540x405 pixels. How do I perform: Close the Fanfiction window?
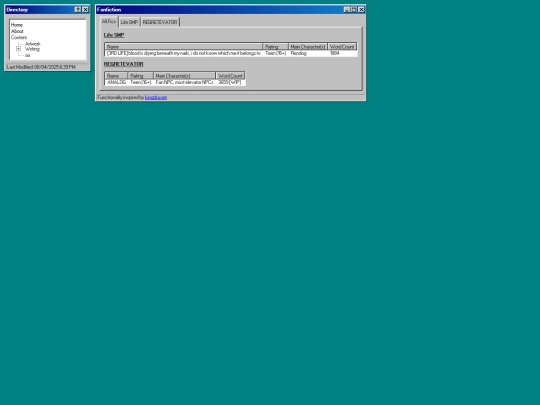click(361, 10)
